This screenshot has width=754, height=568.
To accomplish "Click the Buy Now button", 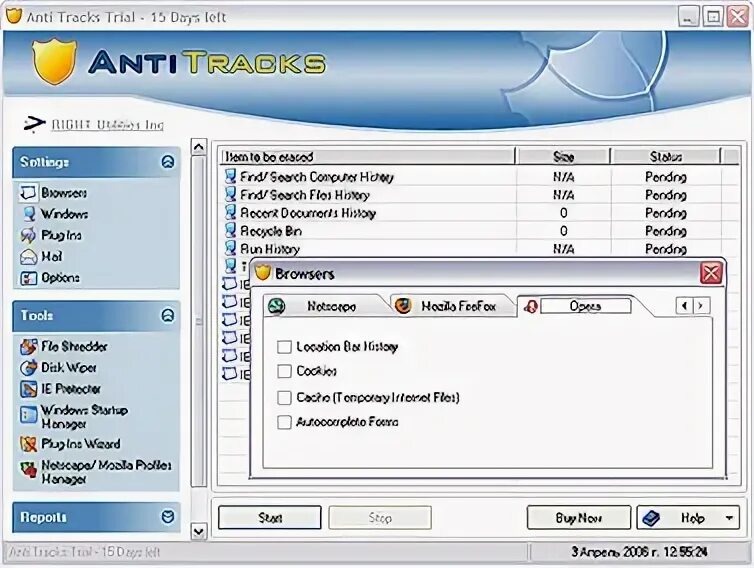I will click(578, 518).
